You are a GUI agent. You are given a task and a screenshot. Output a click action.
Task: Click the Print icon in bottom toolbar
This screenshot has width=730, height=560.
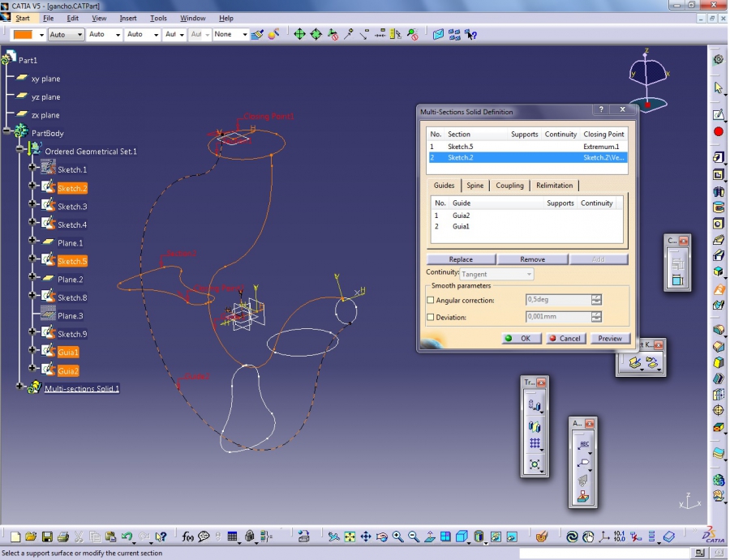[x=62, y=536]
